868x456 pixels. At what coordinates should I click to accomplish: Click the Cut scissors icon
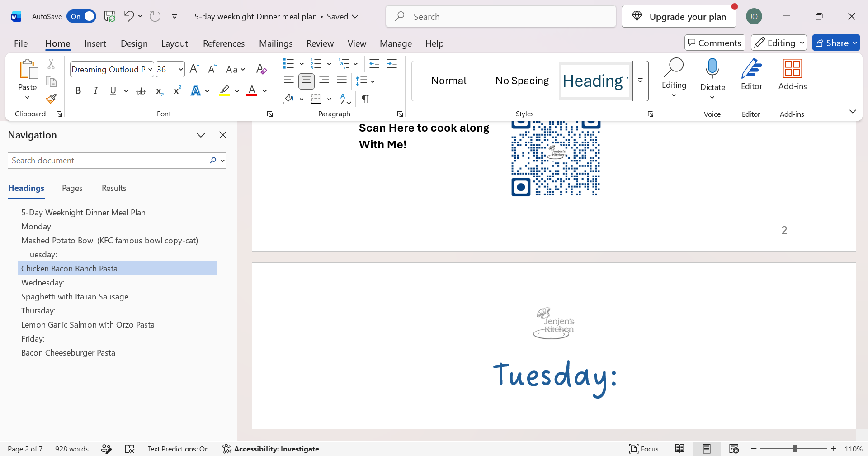(x=51, y=64)
